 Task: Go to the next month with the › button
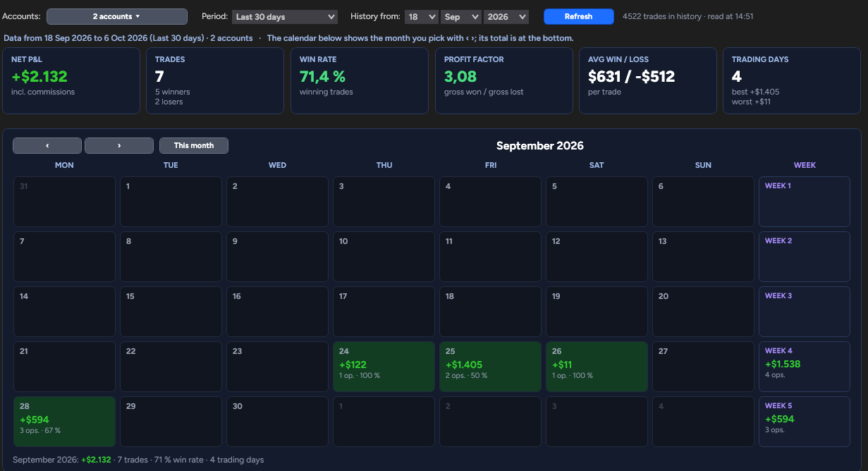click(x=119, y=145)
